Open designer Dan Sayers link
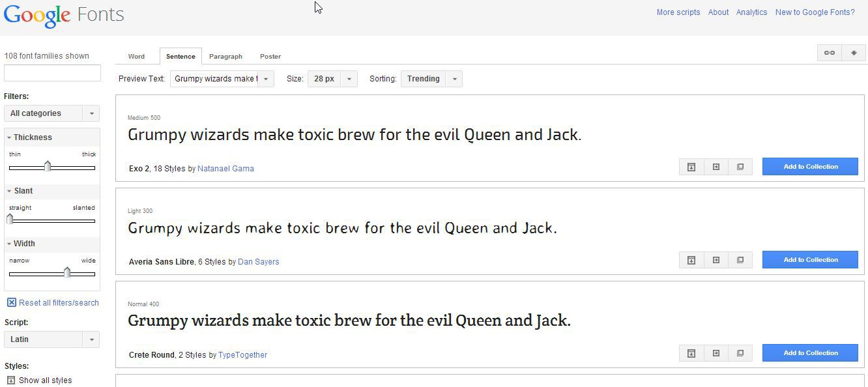Image resolution: width=868 pixels, height=387 pixels. click(x=259, y=262)
